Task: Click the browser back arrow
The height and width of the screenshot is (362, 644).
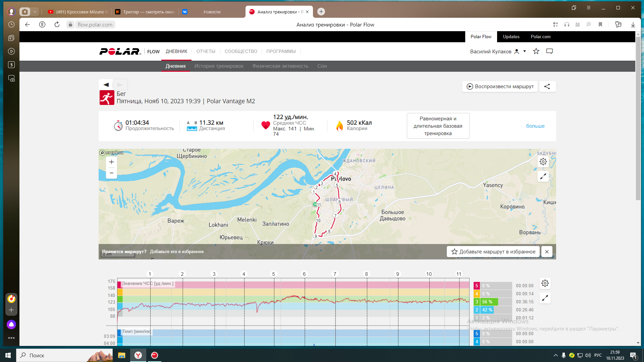Action: (x=28, y=24)
